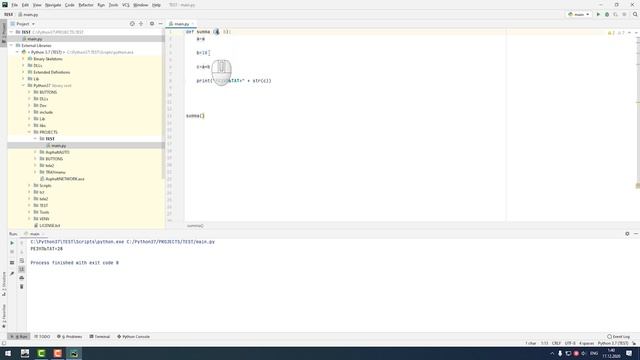Collapse the Python37 library root folder
This screenshot has height=360, width=640.
[x=24, y=85]
